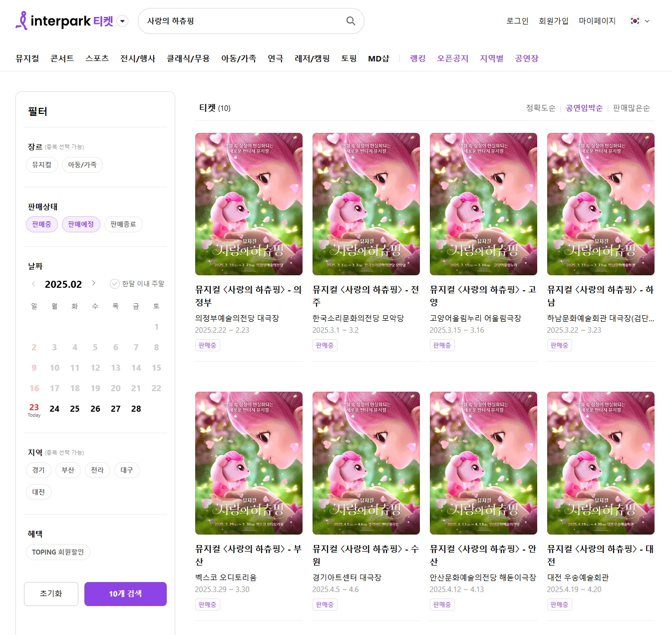The image size is (672, 635).
Task: Toggle the 판매종료 sale status chip
Action: [123, 224]
